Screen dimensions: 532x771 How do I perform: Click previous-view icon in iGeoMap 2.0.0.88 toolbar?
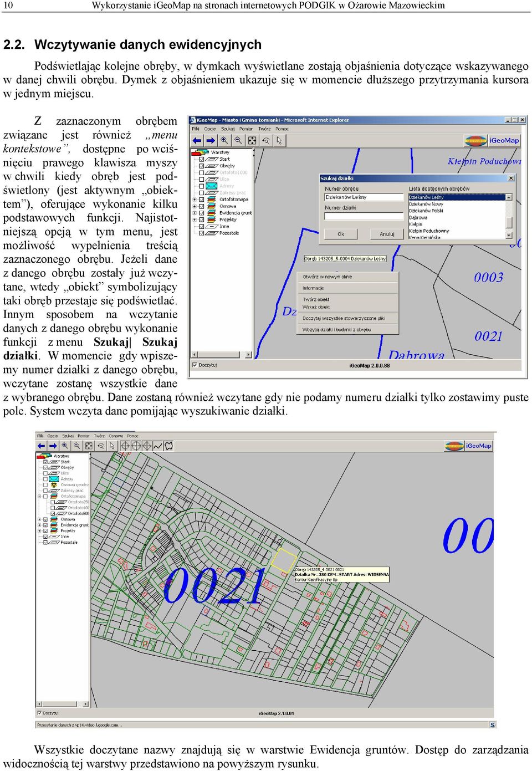pyautogui.click(x=266, y=140)
